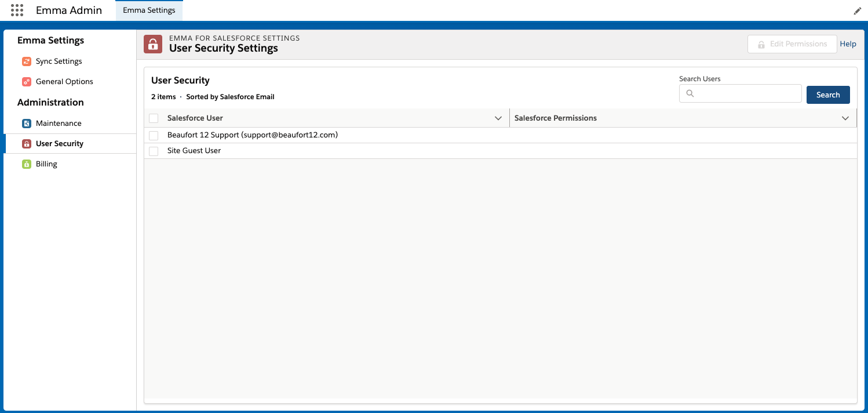868x413 pixels.
Task: Open the Salesforce User column dropdown arrow
Action: coord(498,118)
